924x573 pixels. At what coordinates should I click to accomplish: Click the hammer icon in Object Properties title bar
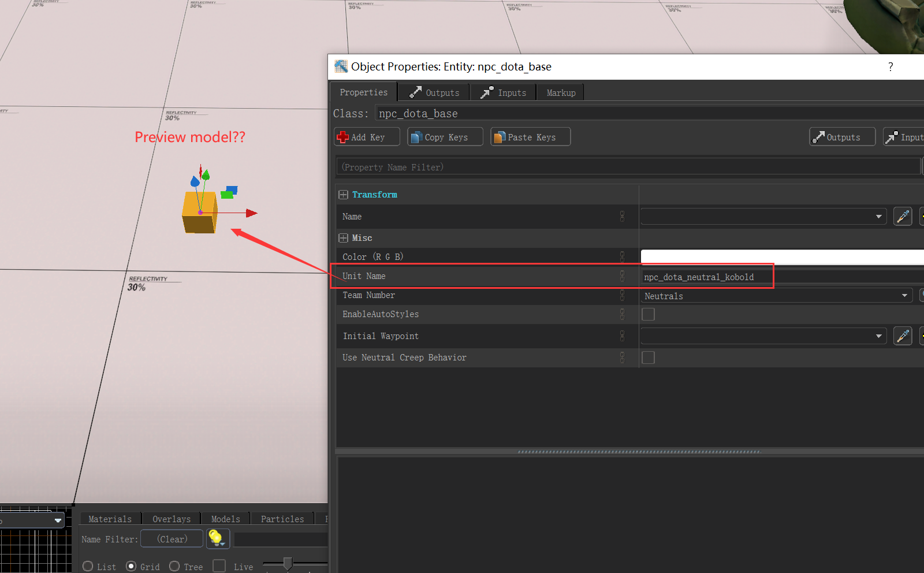pyautogui.click(x=341, y=66)
